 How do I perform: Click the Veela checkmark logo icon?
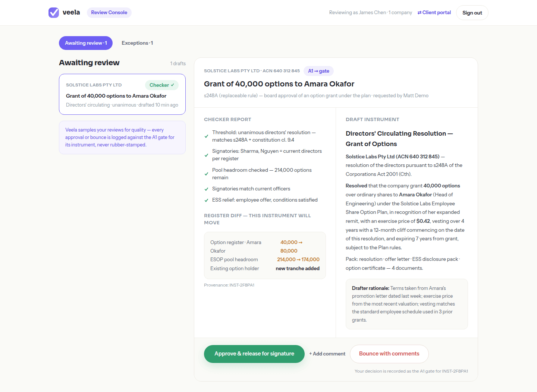click(x=54, y=13)
